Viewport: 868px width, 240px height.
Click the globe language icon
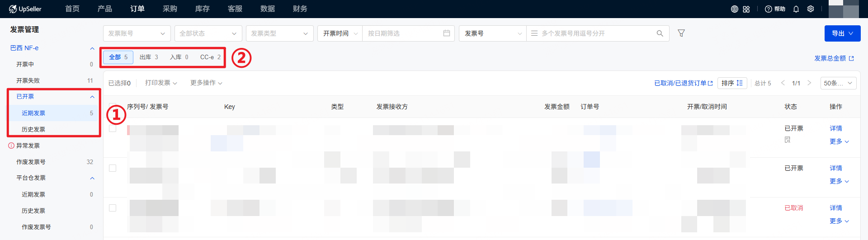[734, 9]
